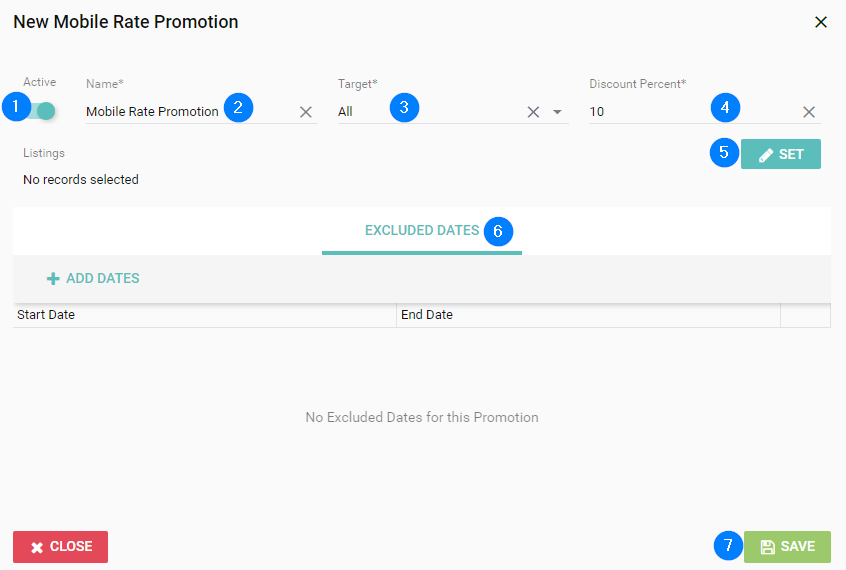Clear the Name field with its X icon

(306, 112)
